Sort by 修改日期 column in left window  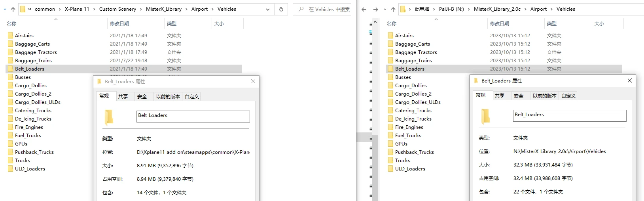pyautogui.click(x=119, y=24)
